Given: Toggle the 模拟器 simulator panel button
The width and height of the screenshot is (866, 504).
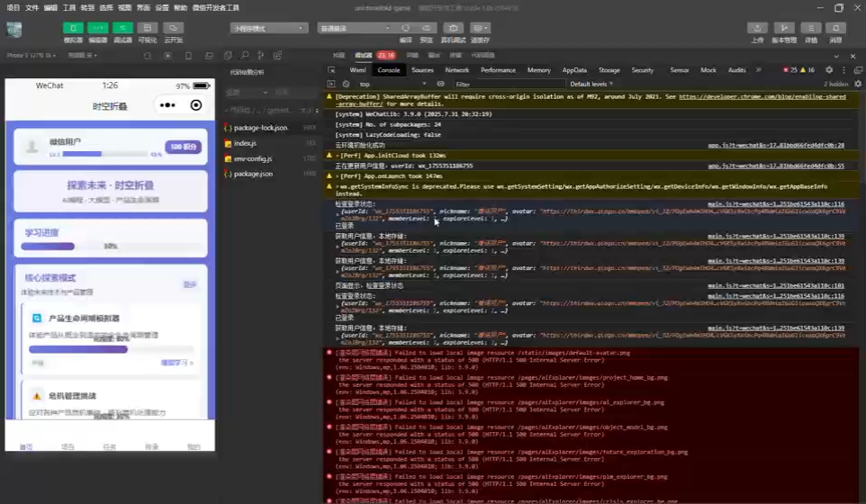Looking at the screenshot, I should pos(73,28).
